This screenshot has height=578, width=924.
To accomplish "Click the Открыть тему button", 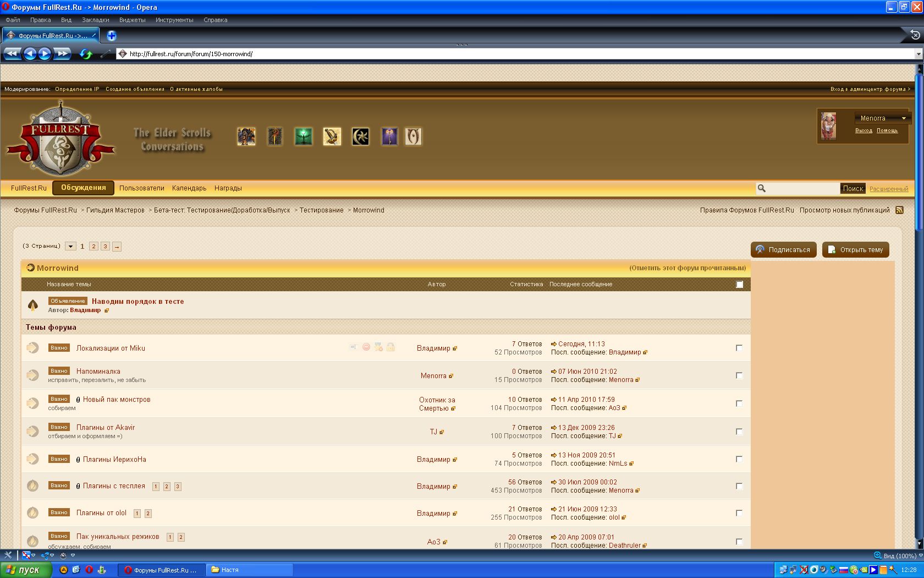I will click(x=855, y=249).
